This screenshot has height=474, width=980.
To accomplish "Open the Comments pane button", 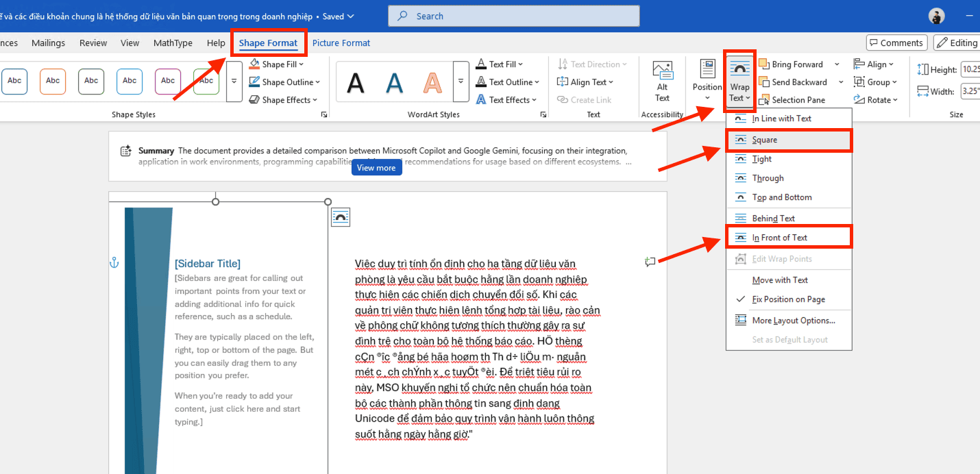I will click(896, 42).
